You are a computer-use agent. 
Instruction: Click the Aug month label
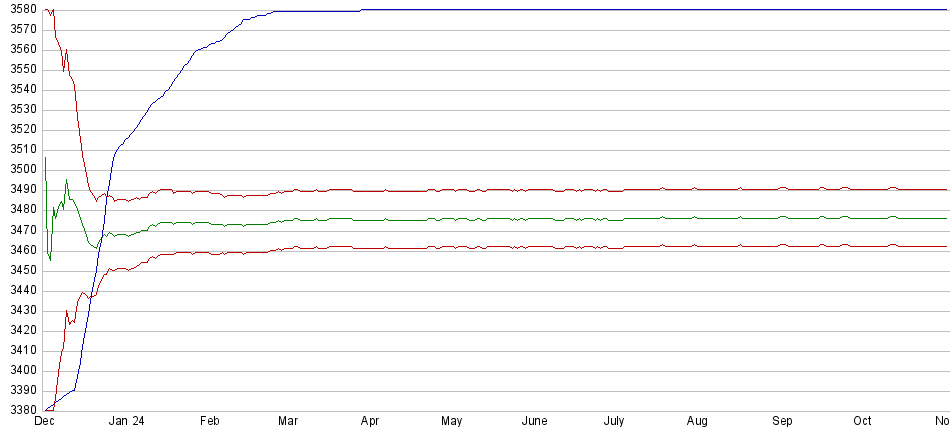[697, 422]
